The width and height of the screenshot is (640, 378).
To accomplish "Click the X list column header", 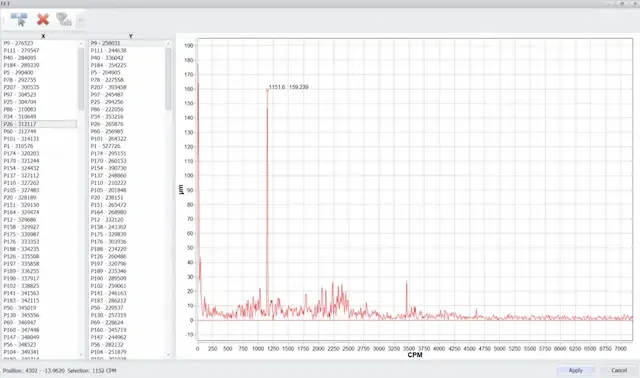I will [43, 36].
